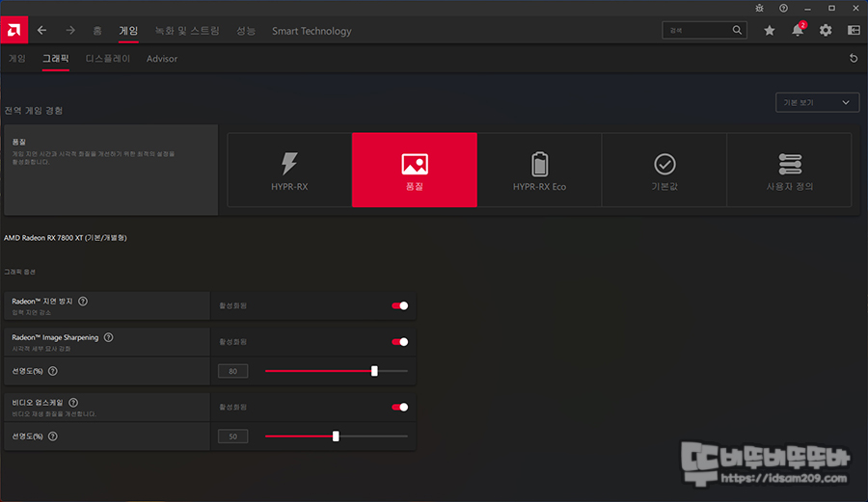This screenshot has width=868, height=502.
Task: Reset graphics settings with the undo arrow
Action: point(854,58)
